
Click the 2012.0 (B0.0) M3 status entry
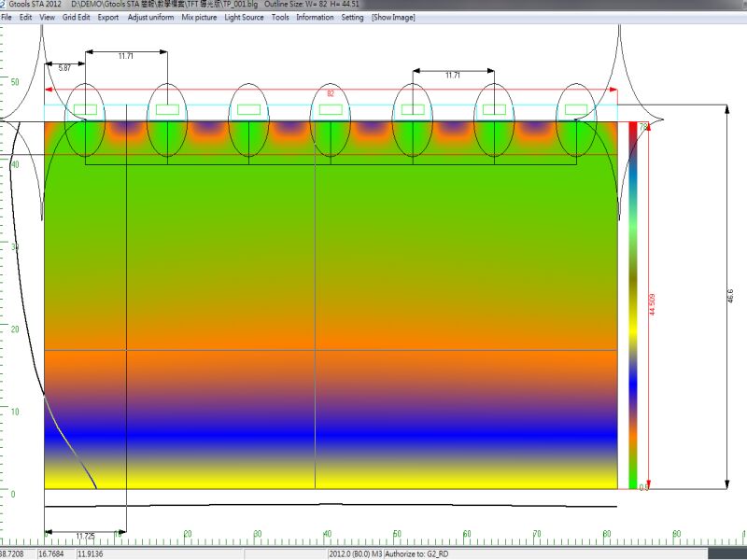click(355, 553)
